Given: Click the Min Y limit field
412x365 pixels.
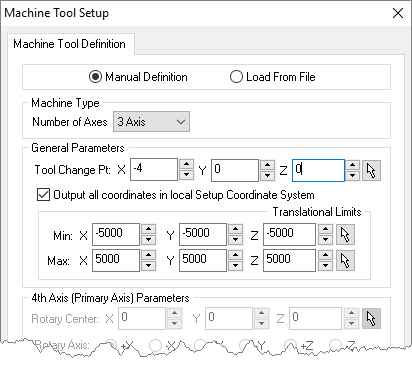Looking at the screenshot, I should (x=203, y=234).
